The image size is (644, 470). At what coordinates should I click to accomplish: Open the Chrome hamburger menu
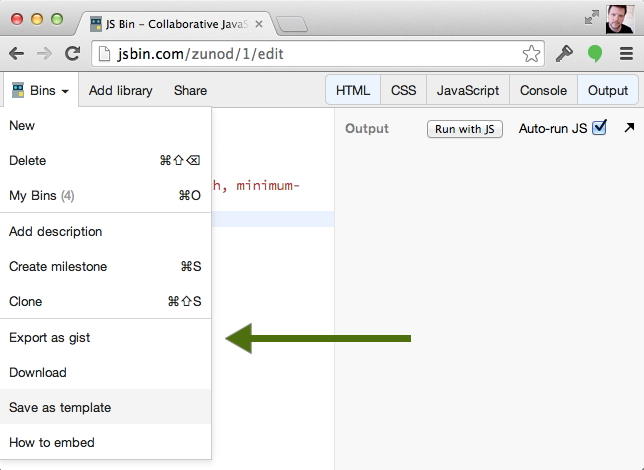pyautogui.click(x=626, y=54)
